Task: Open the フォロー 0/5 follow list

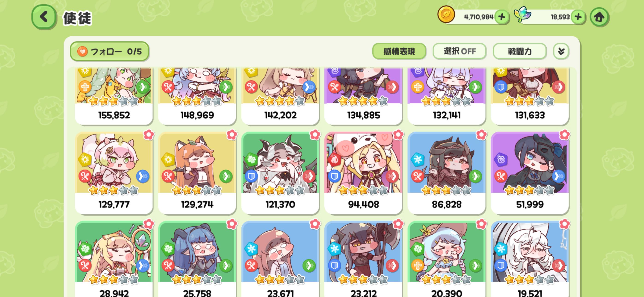Action: tap(109, 51)
